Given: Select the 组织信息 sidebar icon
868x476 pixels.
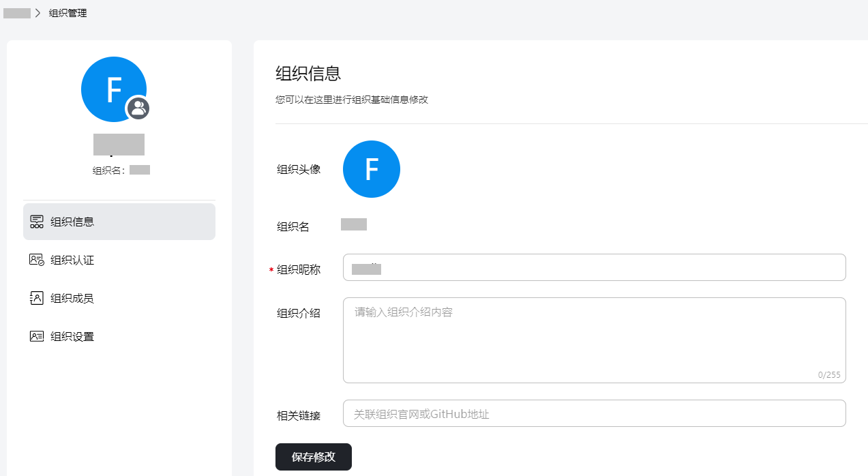Looking at the screenshot, I should click(37, 221).
